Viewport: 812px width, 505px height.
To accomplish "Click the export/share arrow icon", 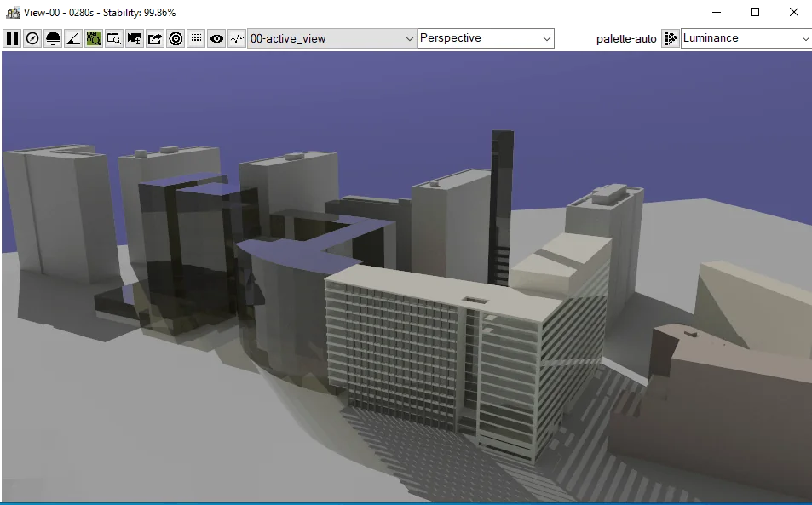I will pyautogui.click(x=155, y=38).
